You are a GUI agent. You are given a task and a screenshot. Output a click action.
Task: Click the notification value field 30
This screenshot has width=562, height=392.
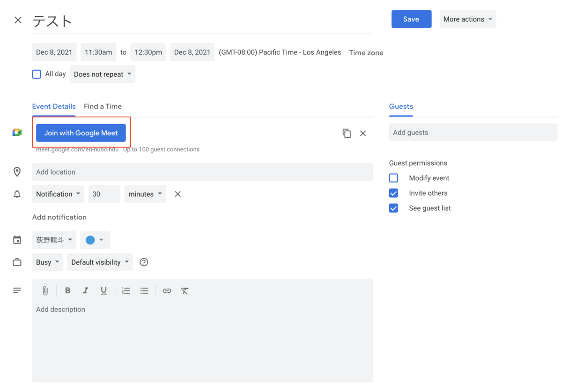[104, 194]
